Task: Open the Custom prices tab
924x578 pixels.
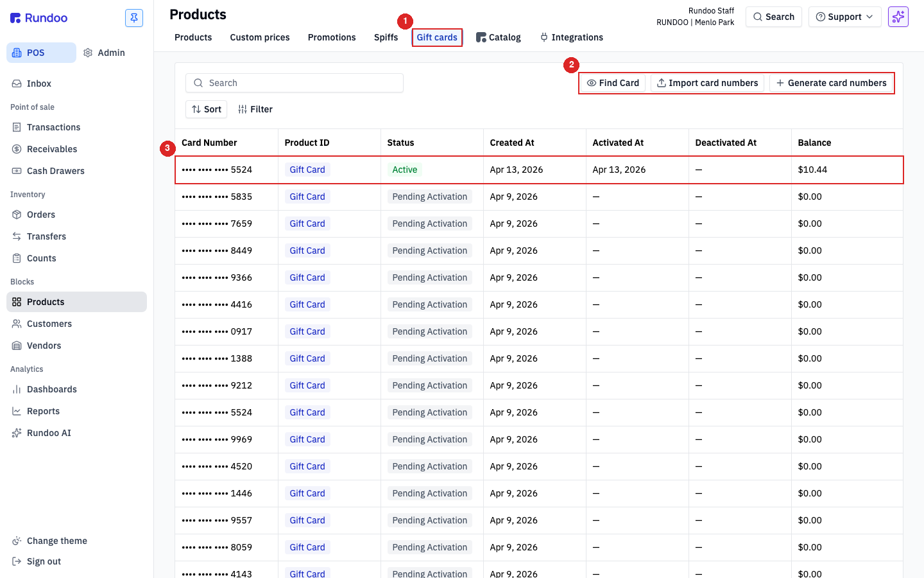Action: (260, 37)
